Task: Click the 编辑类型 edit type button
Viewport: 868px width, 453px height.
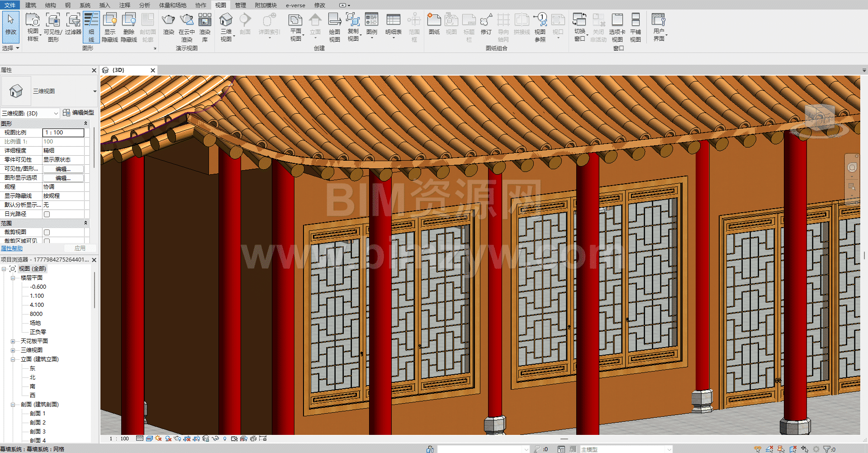Action: click(x=79, y=113)
